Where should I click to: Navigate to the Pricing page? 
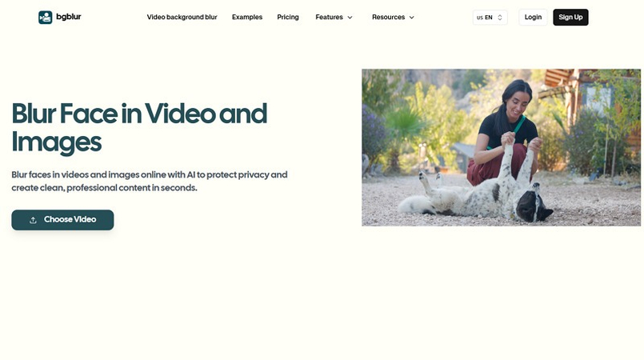point(288,18)
